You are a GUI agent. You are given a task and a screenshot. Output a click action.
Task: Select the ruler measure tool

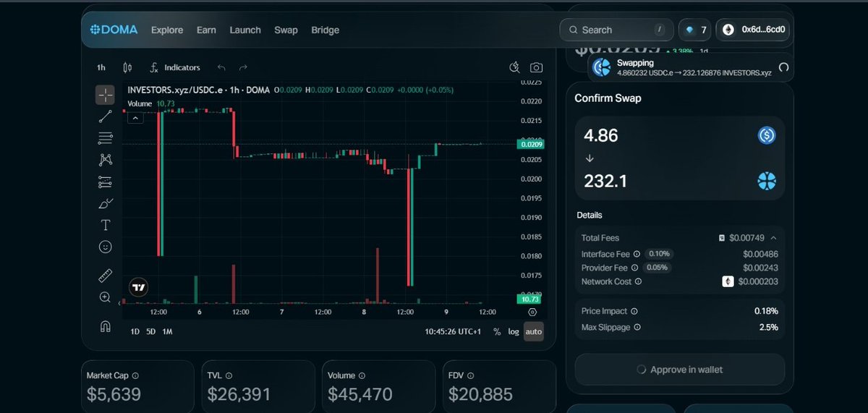pos(105,276)
